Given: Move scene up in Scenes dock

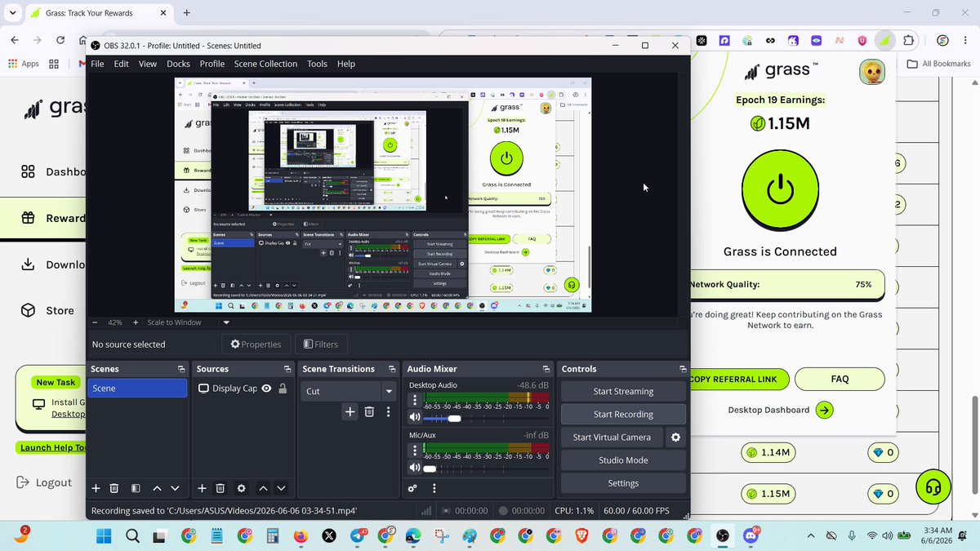Looking at the screenshot, I should coord(157,488).
